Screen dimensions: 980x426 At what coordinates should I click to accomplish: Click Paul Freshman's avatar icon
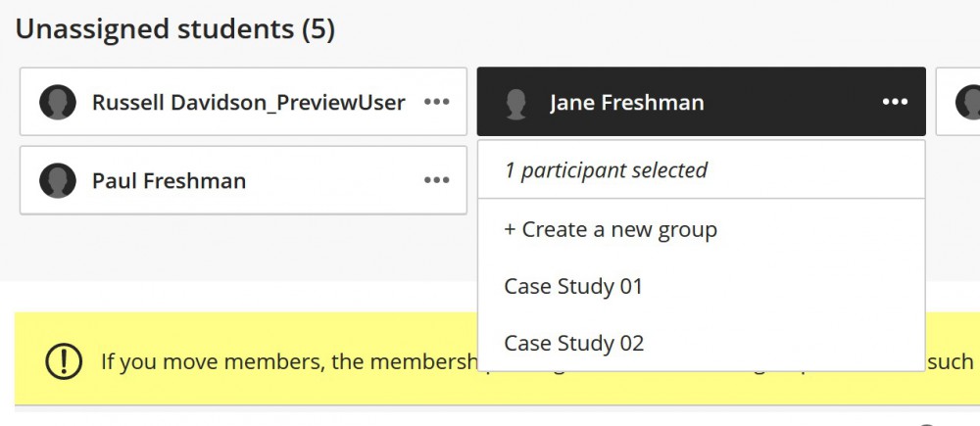(x=58, y=180)
